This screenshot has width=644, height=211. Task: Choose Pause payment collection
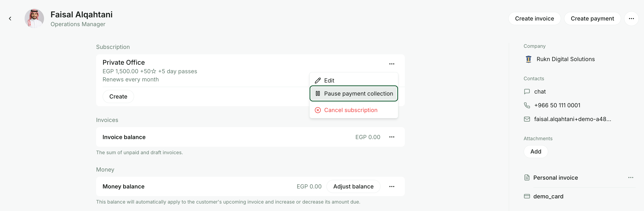[x=354, y=94]
